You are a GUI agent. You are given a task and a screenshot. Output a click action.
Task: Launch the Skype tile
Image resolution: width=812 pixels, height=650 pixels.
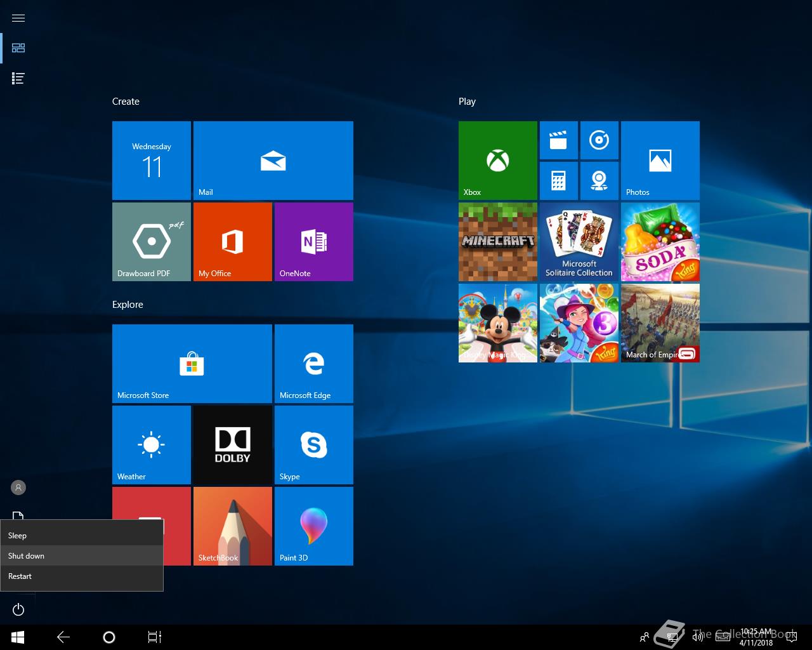click(x=314, y=445)
